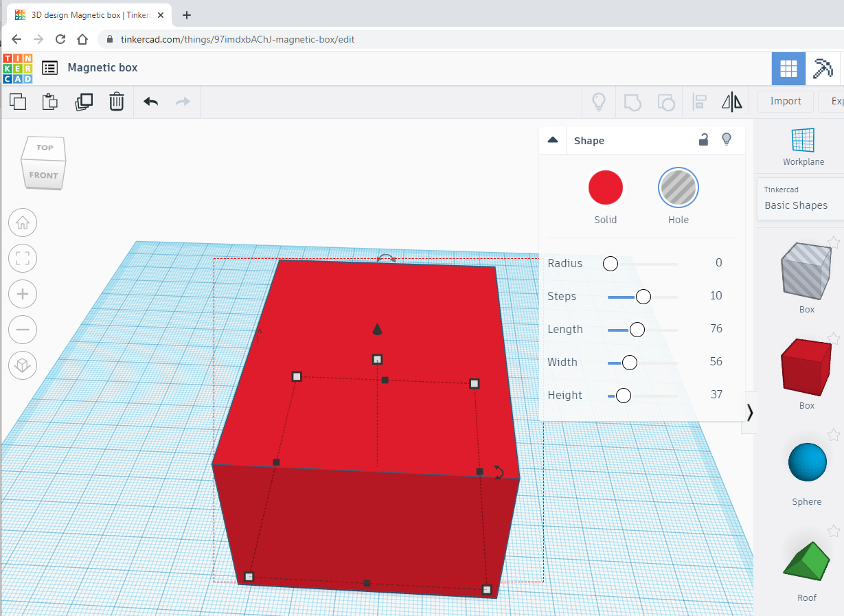Click the browser back arrow
Image resolution: width=844 pixels, height=616 pixels.
(x=16, y=39)
